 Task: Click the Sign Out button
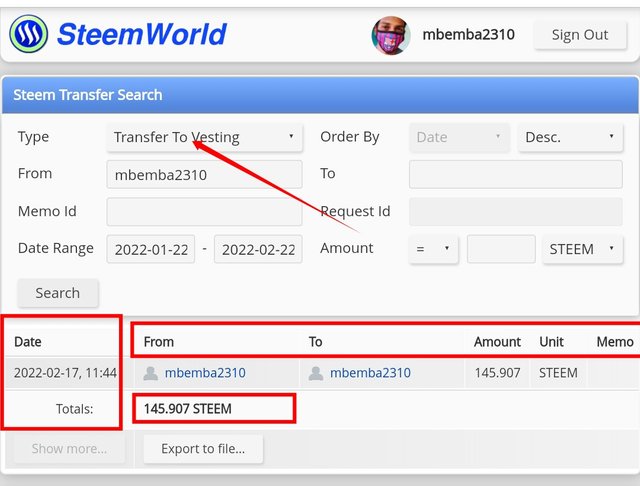point(580,35)
